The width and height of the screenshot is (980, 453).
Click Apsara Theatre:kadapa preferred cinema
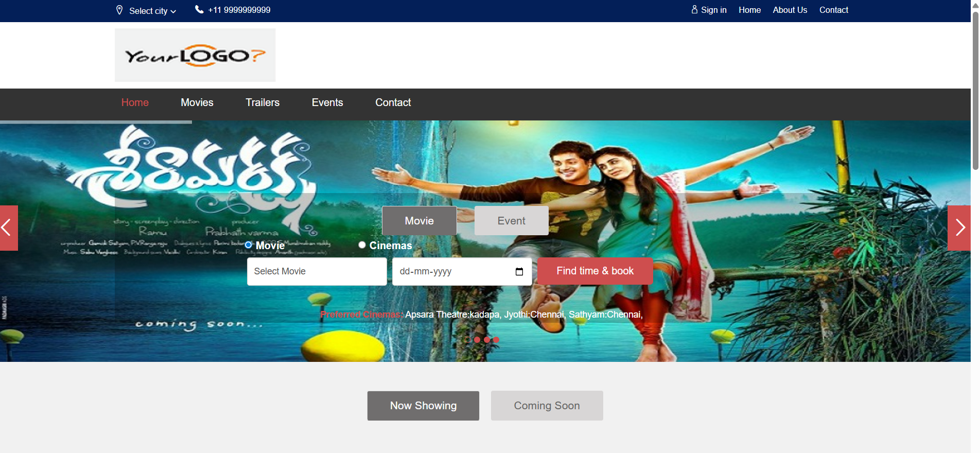452,315
